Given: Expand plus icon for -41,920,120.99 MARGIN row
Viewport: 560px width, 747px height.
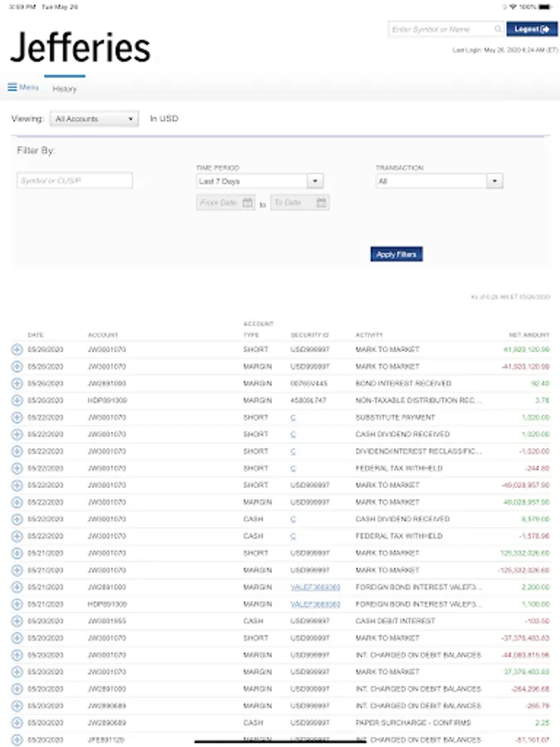Looking at the screenshot, I should [17, 366].
